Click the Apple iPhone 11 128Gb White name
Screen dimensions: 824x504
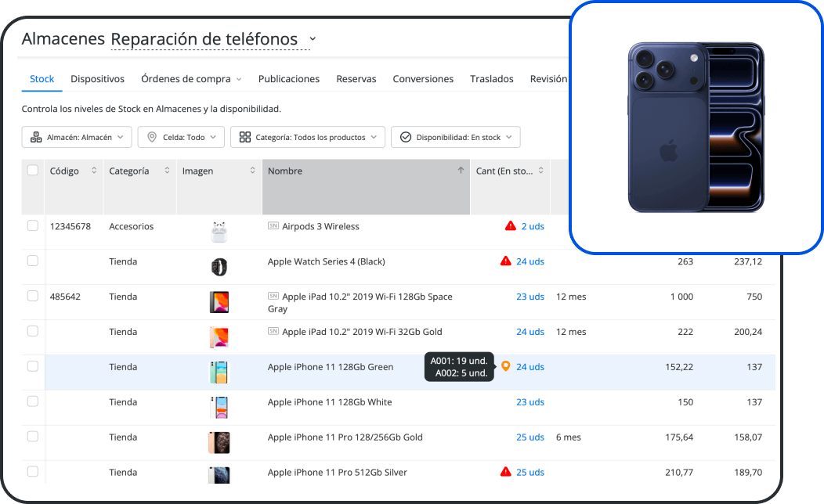pyautogui.click(x=330, y=402)
